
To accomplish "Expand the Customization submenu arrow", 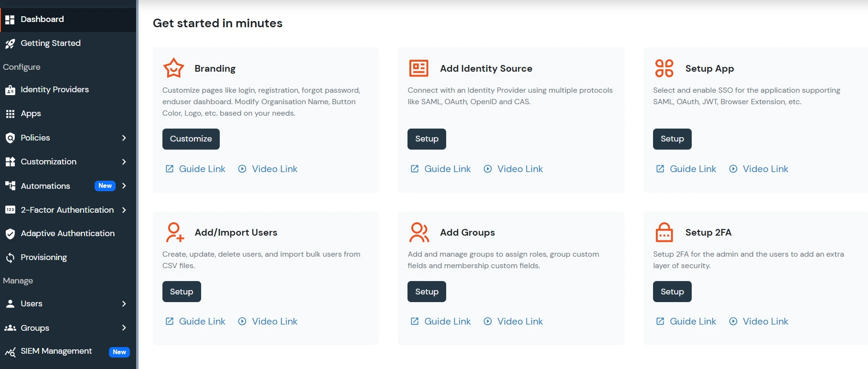I will [124, 162].
